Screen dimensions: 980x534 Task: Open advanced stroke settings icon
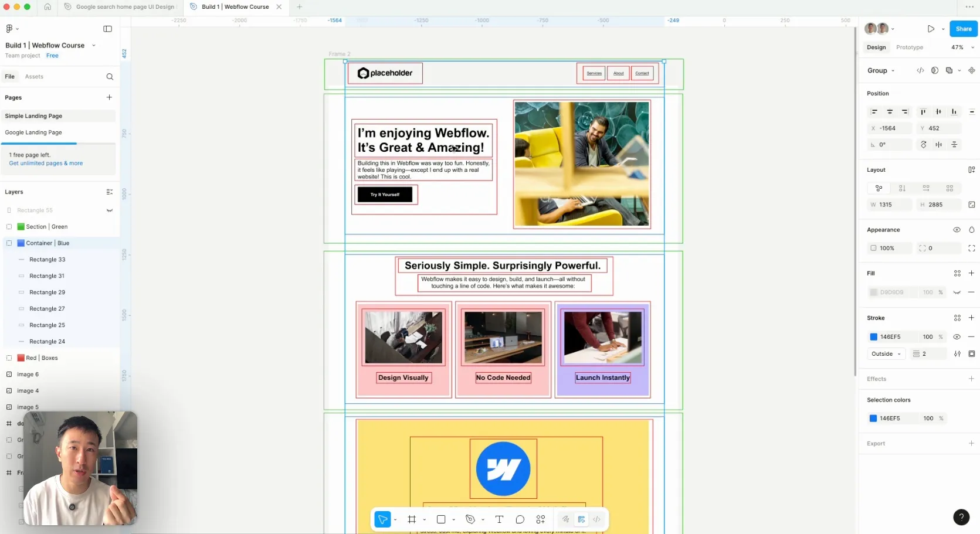pyautogui.click(x=957, y=354)
